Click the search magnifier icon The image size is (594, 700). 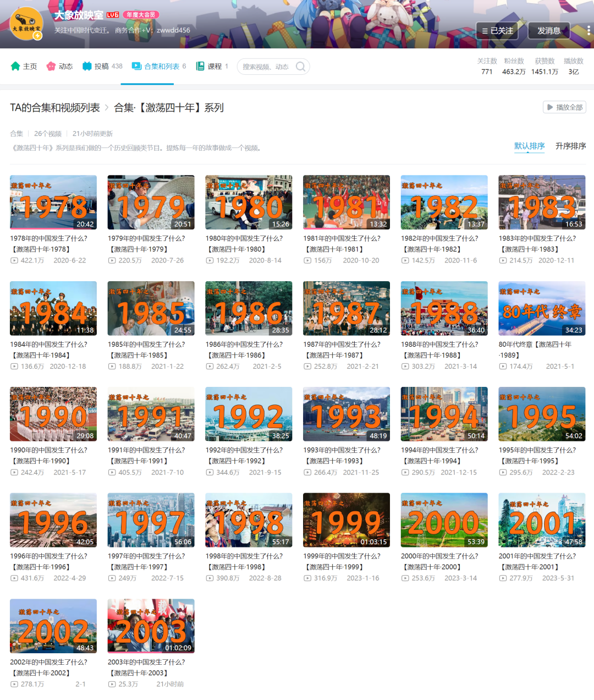tap(301, 67)
